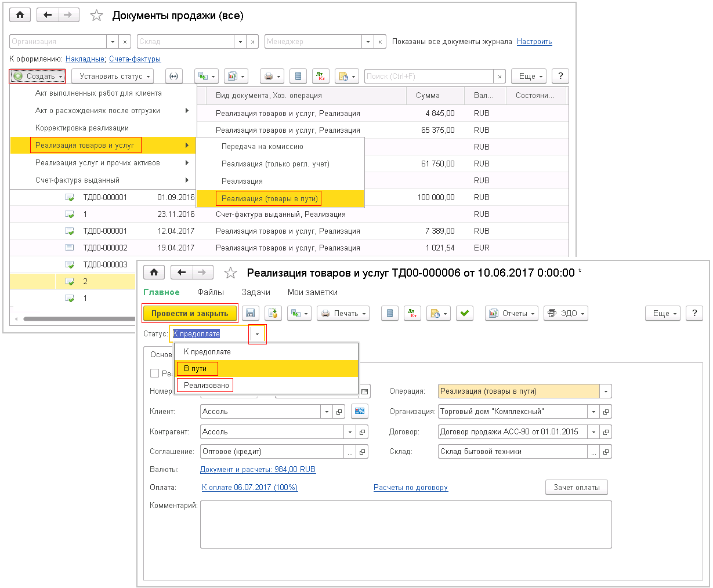Choose 'Реализация (товары в пути)' submenu item
Image resolution: width=713 pixels, height=588 pixels.
pos(269,199)
